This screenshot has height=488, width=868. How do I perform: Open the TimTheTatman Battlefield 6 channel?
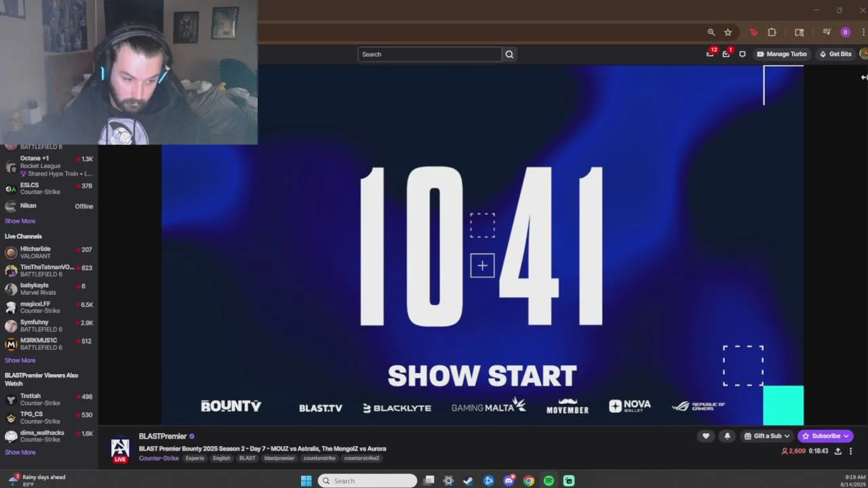49,270
